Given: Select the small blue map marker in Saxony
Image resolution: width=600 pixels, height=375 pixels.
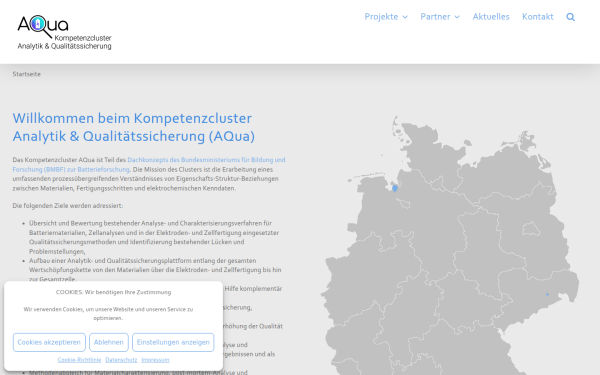Looking at the screenshot, I should click(547, 294).
